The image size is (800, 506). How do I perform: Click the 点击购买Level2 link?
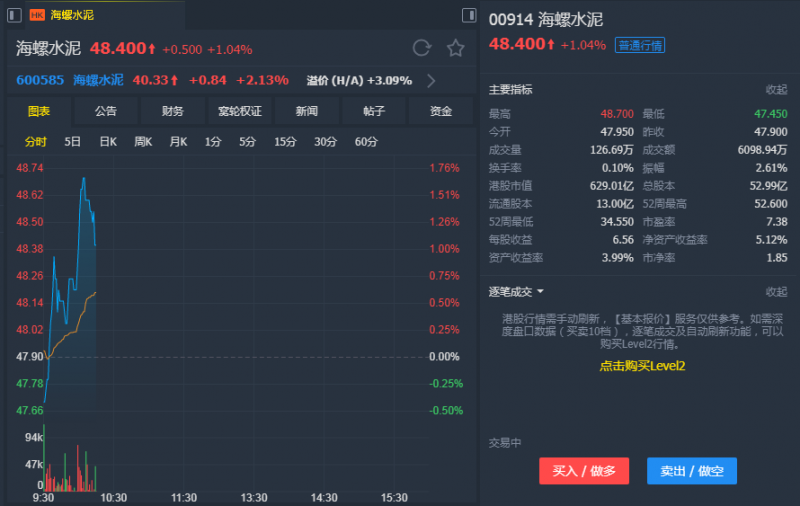[x=642, y=366]
